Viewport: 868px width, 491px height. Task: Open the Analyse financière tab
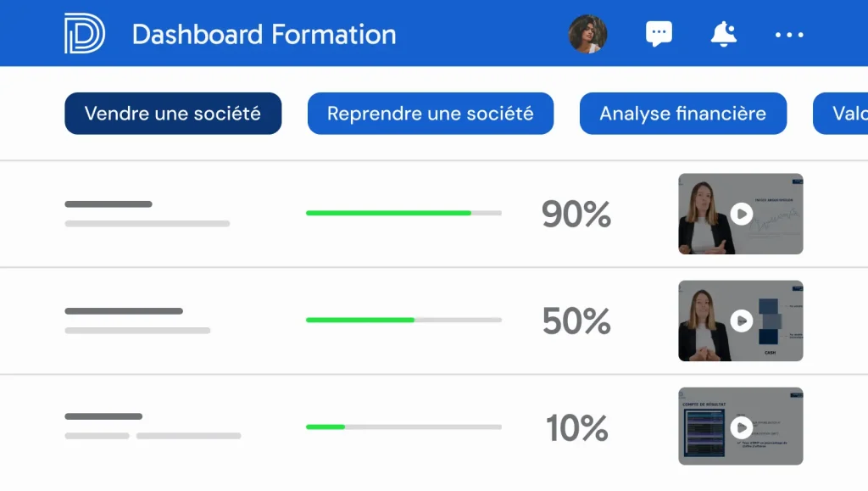click(x=683, y=114)
